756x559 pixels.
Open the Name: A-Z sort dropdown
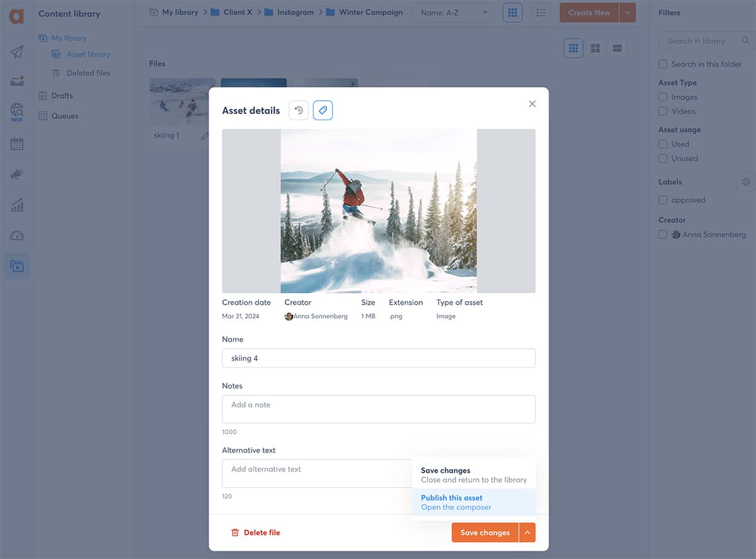coord(452,13)
